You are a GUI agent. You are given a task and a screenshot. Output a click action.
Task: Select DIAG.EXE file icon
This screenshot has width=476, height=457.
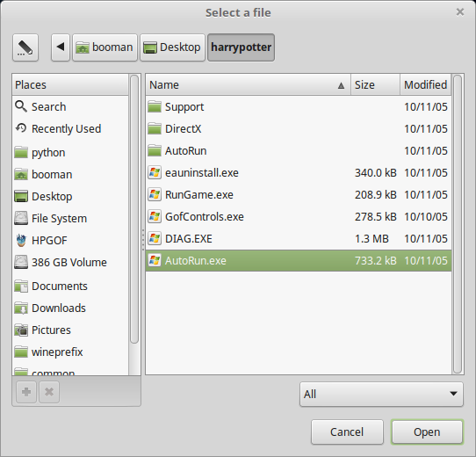coord(155,239)
